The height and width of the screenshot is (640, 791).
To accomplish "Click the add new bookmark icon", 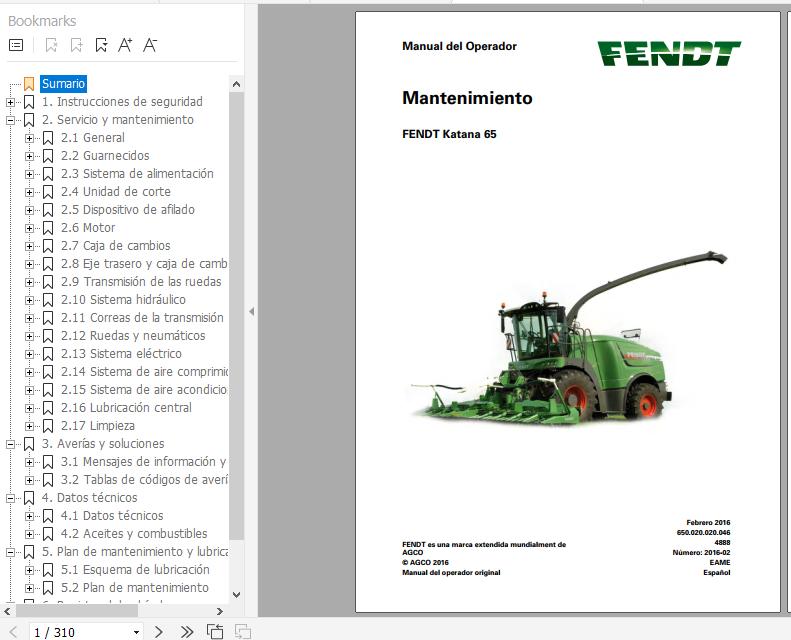I will coord(76,45).
